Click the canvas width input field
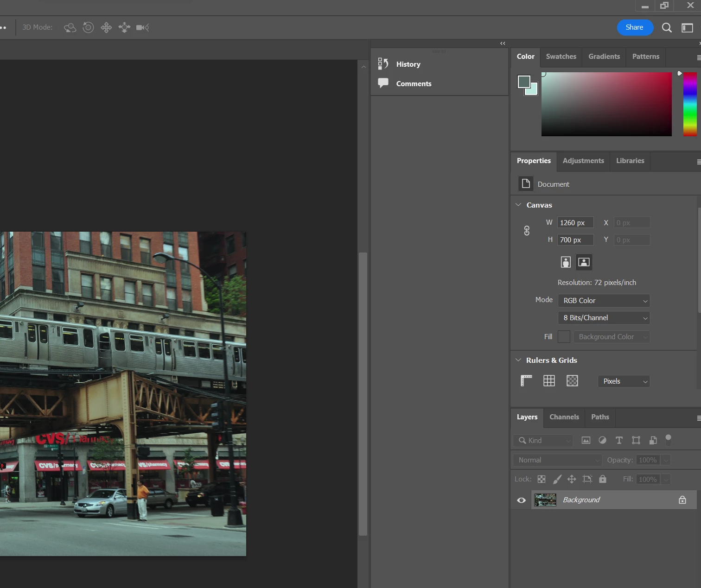Screen dimensions: 701x588 575,223
